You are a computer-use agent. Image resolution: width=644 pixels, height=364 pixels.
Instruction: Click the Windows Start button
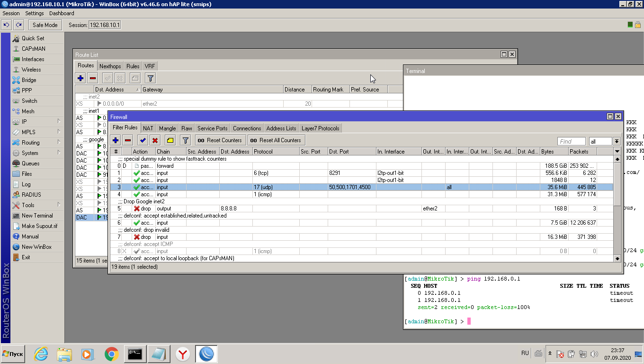(x=13, y=354)
